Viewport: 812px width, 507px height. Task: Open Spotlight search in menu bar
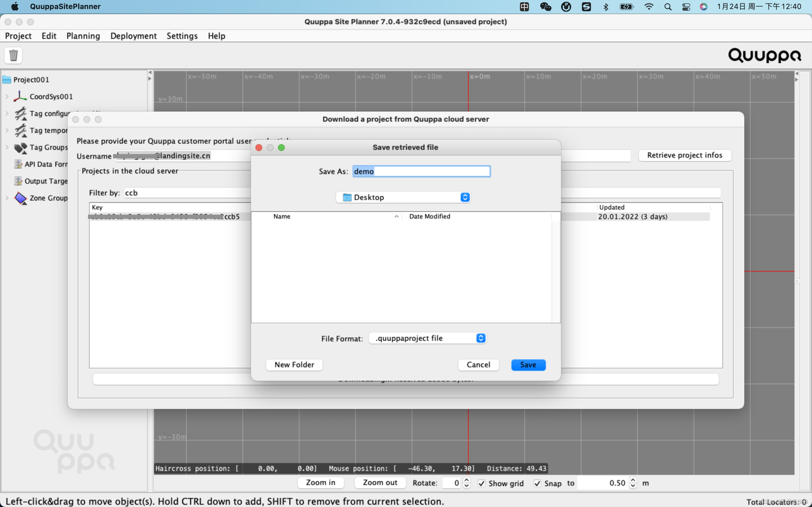click(668, 7)
